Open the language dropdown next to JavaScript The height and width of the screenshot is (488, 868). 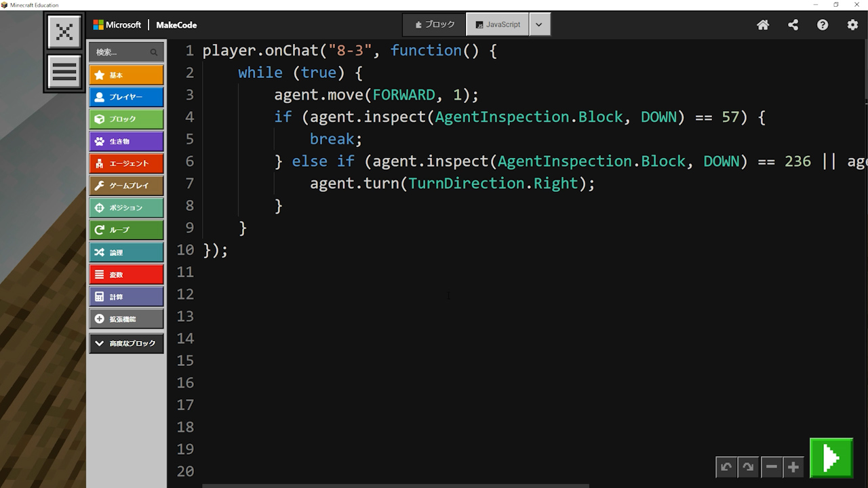click(x=539, y=24)
